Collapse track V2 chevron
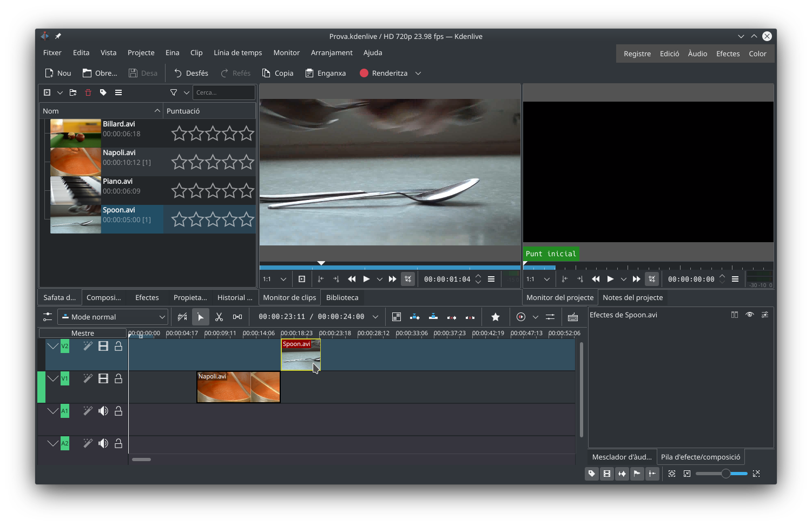This screenshot has height=526, width=812. tap(52, 346)
